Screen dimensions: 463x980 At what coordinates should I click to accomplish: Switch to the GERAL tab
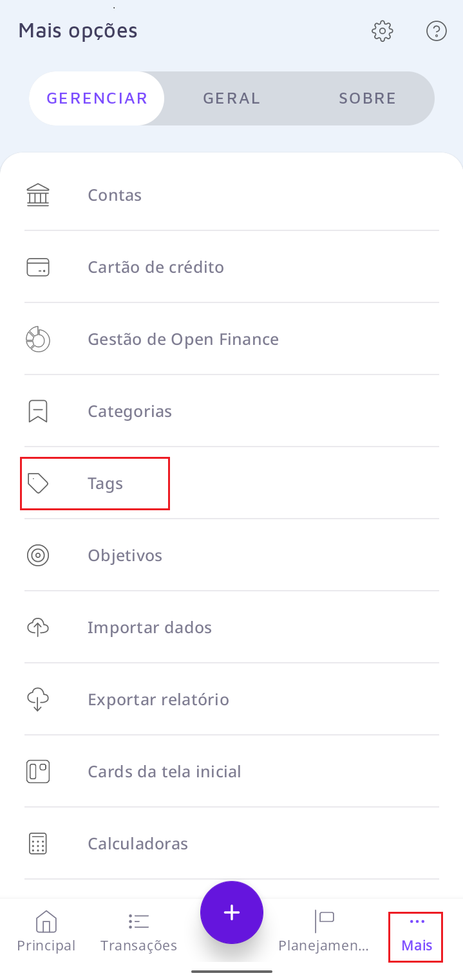click(x=232, y=98)
